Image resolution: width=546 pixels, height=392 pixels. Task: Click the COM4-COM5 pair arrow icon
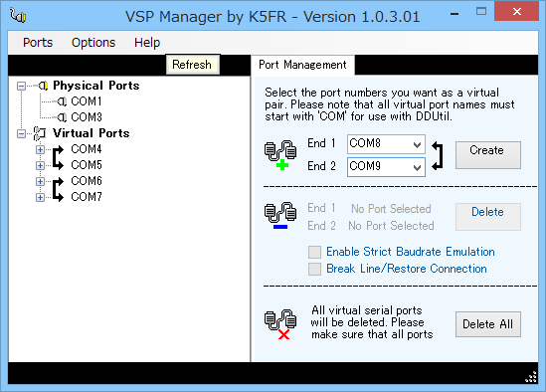[58, 157]
